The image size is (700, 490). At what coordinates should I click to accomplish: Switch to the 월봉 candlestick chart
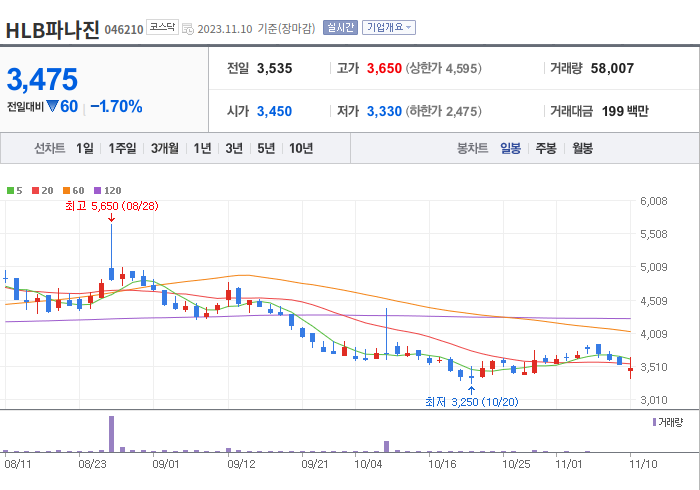(583, 148)
